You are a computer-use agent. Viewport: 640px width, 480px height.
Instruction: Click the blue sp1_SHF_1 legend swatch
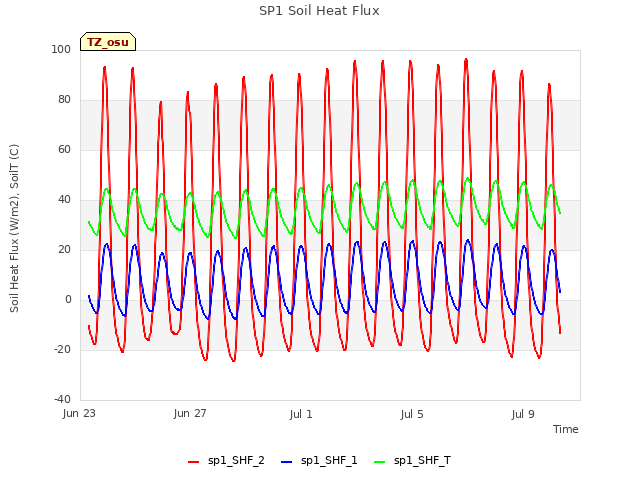pyautogui.click(x=287, y=462)
